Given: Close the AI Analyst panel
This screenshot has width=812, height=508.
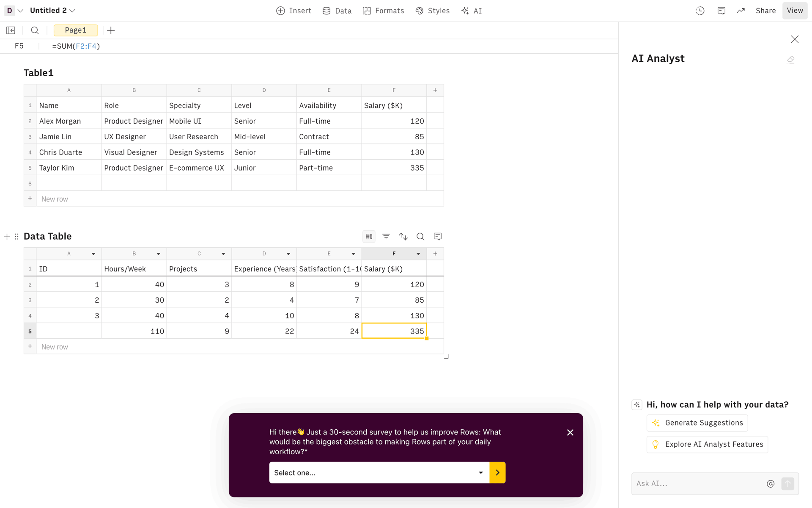Looking at the screenshot, I should [x=795, y=39].
